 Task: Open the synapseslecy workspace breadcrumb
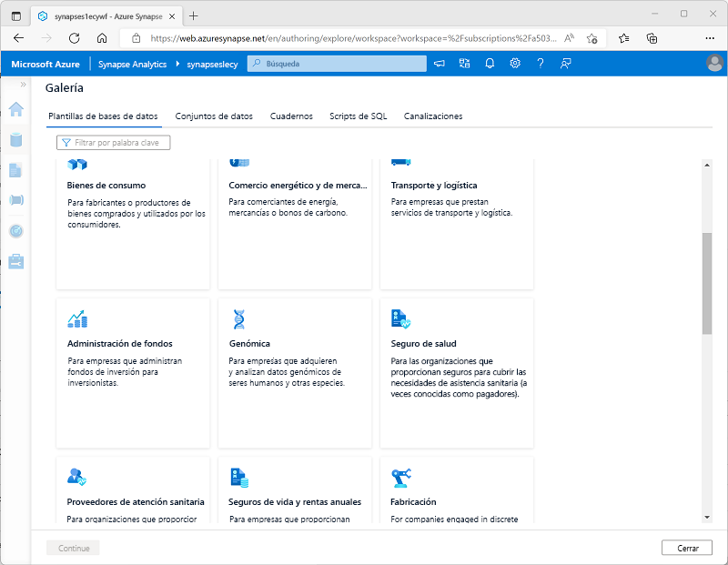[214, 64]
